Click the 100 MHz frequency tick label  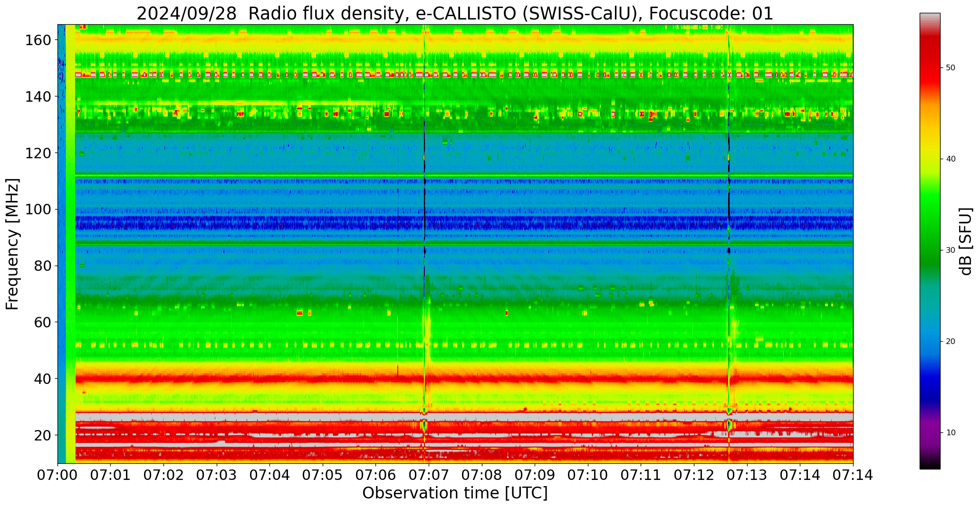pos(38,210)
